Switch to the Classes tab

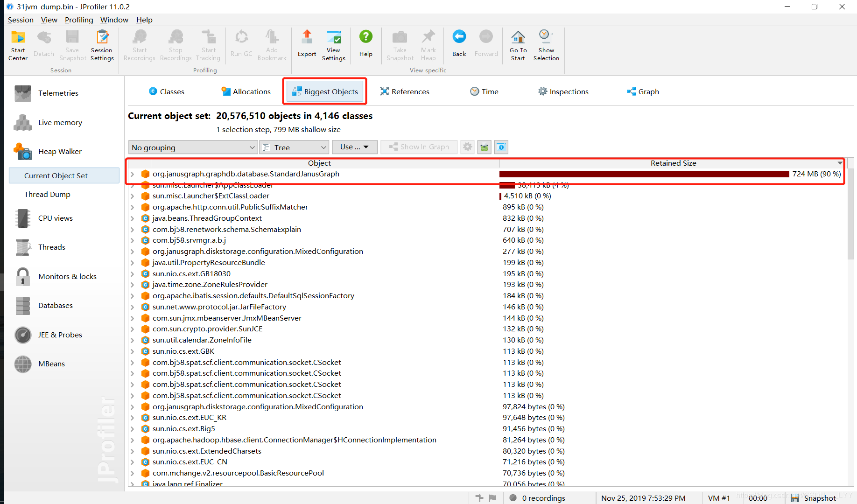(166, 91)
